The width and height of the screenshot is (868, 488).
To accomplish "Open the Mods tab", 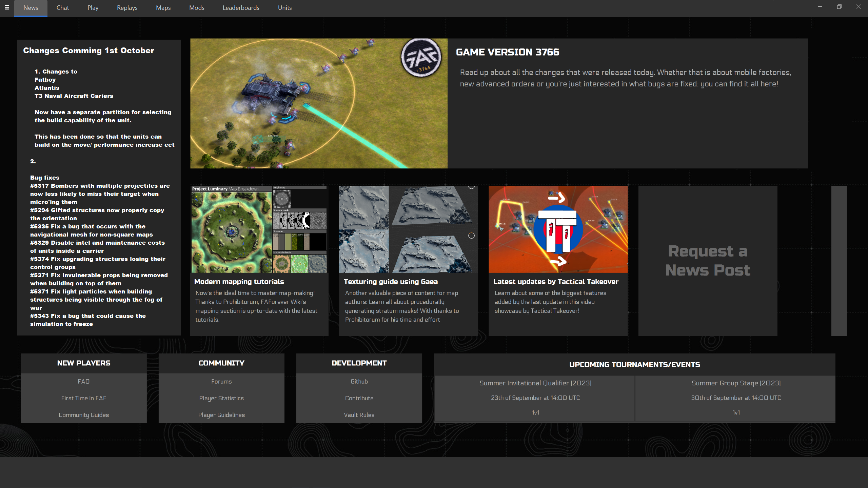I will point(197,8).
